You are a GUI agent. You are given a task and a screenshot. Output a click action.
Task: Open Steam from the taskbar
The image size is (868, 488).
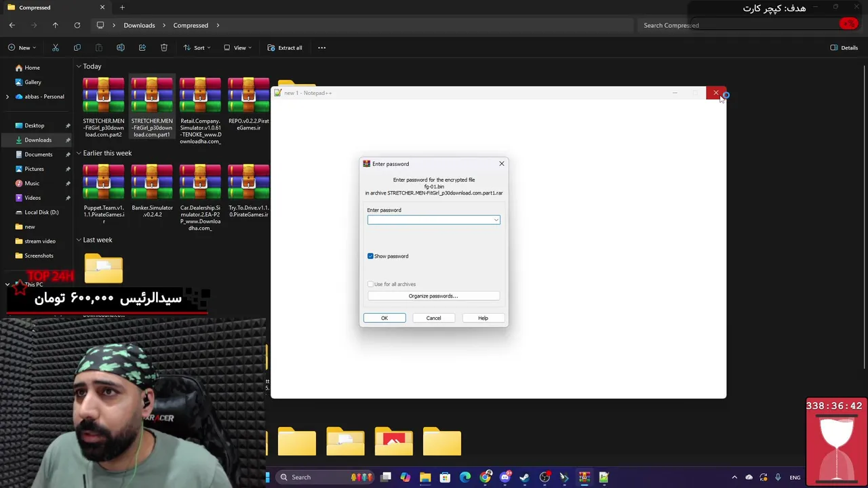(524, 477)
